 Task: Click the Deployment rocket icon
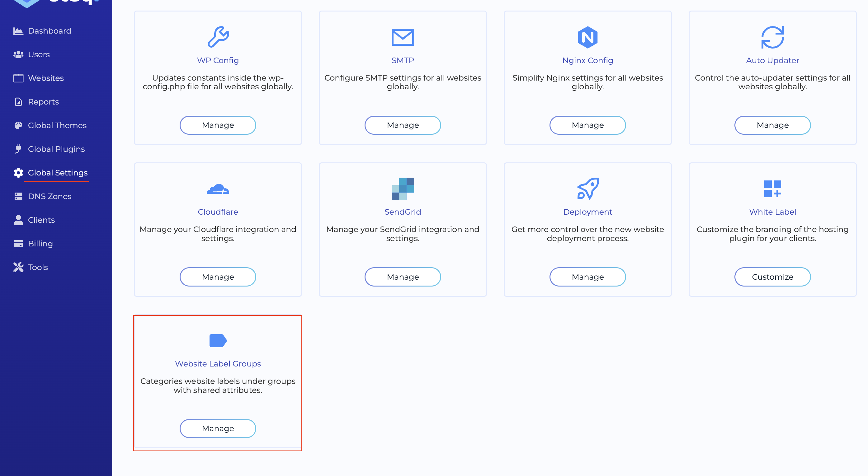click(x=587, y=189)
